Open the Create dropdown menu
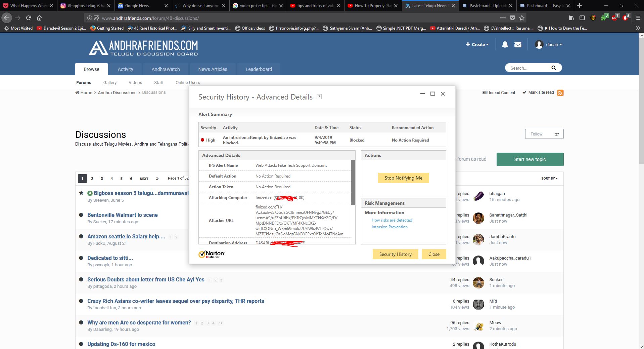The image size is (644, 349). pyautogui.click(x=477, y=44)
